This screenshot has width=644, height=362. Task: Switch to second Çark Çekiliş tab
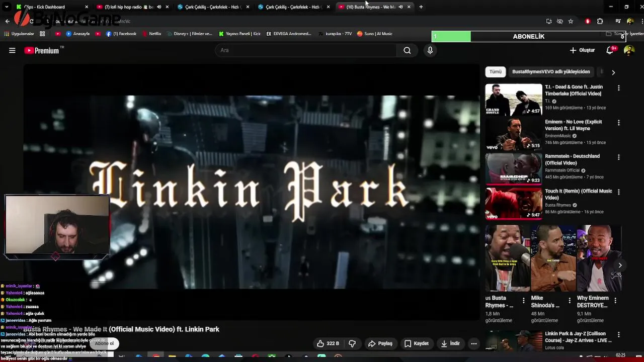294,7
